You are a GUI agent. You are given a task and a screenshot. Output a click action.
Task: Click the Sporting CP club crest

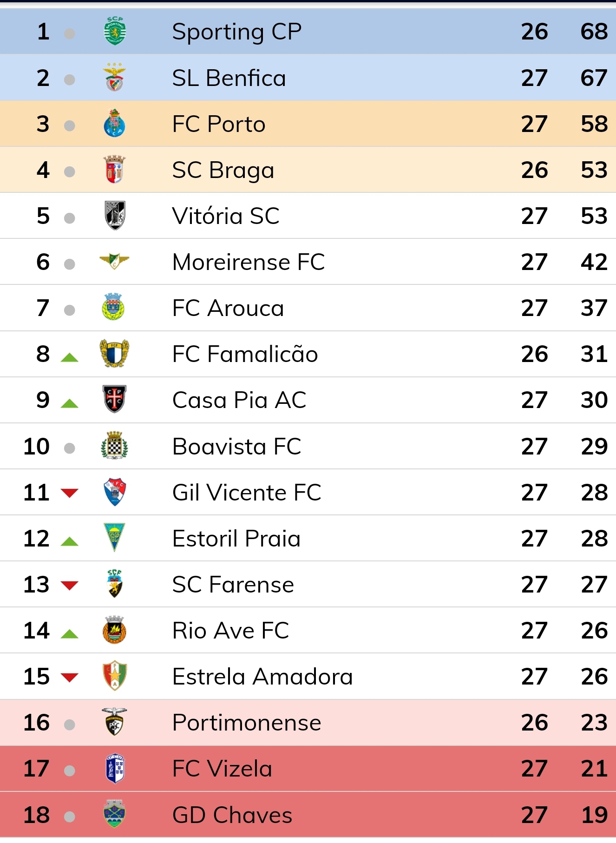click(114, 31)
